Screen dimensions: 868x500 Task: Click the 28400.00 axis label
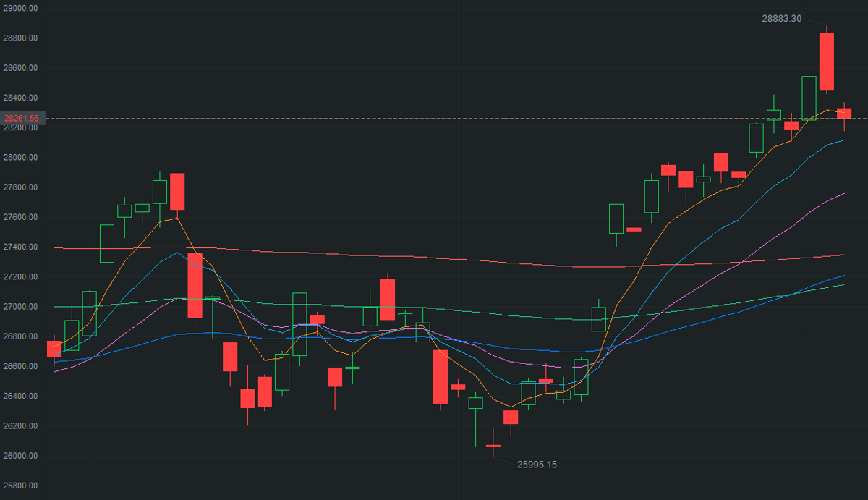click(x=20, y=98)
